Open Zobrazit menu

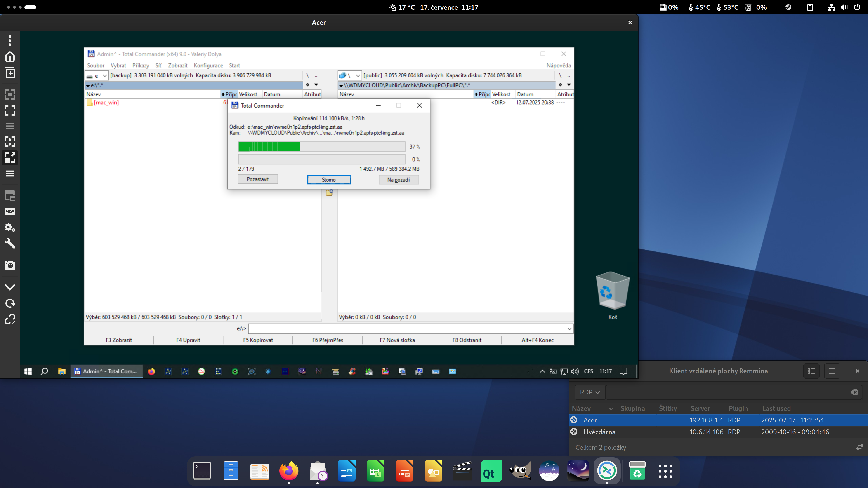(x=178, y=65)
